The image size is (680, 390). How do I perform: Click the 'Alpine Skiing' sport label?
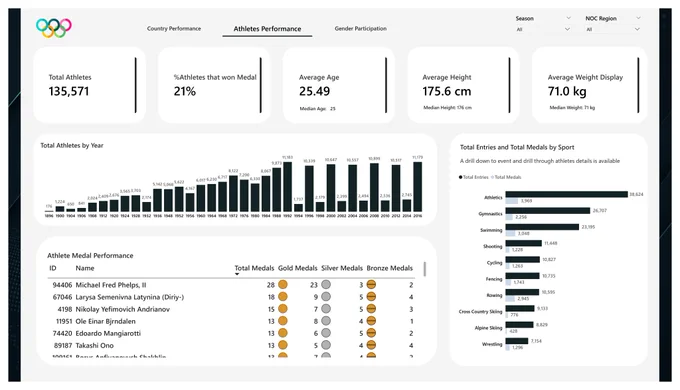pyautogui.click(x=488, y=328)
